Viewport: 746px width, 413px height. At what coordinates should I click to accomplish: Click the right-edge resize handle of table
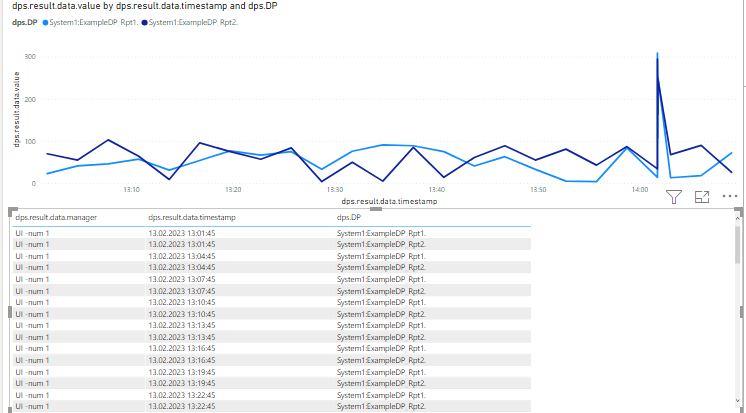[740, 311]
